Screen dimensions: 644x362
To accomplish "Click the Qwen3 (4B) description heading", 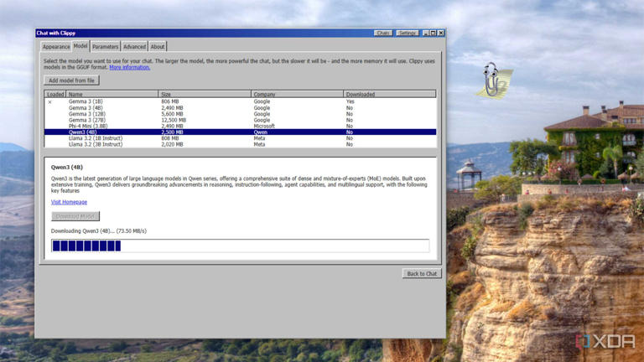I will (67, 168).
